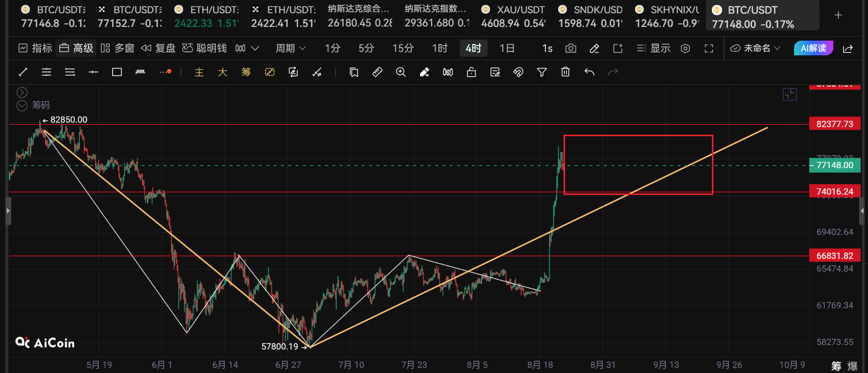Open the drawings filter funnel
The height and width of the screenshot is (373, 868).
[542, 72]
